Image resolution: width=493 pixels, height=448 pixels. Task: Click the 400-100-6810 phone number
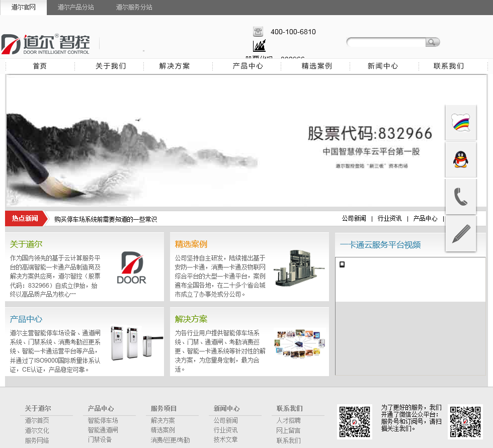tap(293, 32)
